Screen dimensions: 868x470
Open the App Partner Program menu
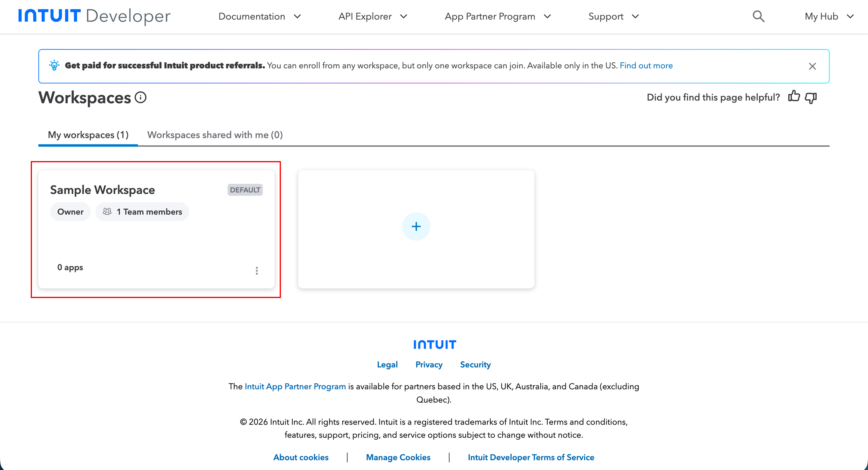[x=497, y=16]
